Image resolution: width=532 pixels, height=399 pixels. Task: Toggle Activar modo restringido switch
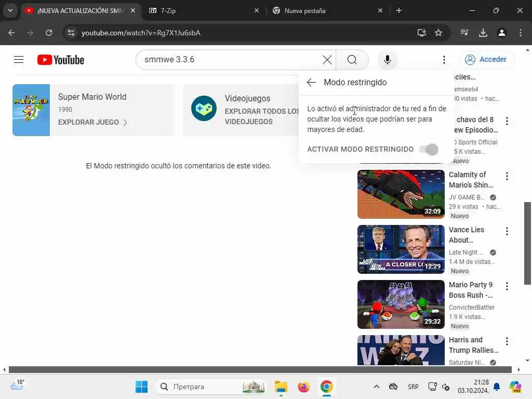(429, 149)
